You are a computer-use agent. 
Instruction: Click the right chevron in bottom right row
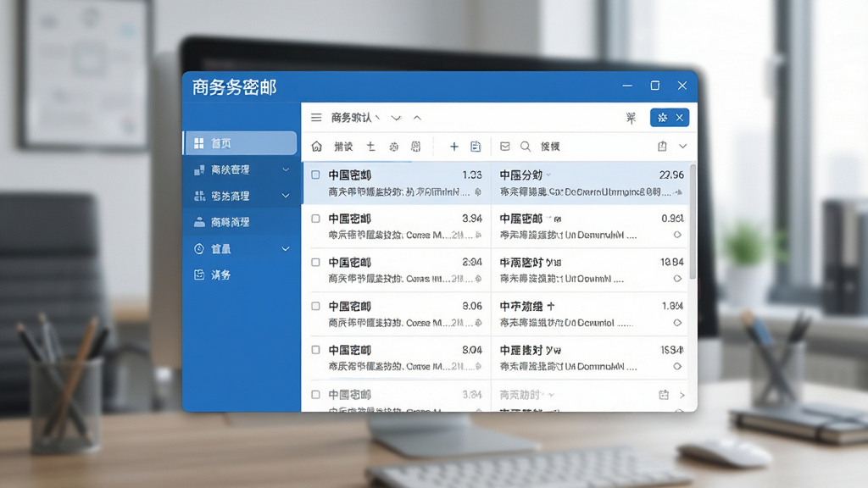682,395
